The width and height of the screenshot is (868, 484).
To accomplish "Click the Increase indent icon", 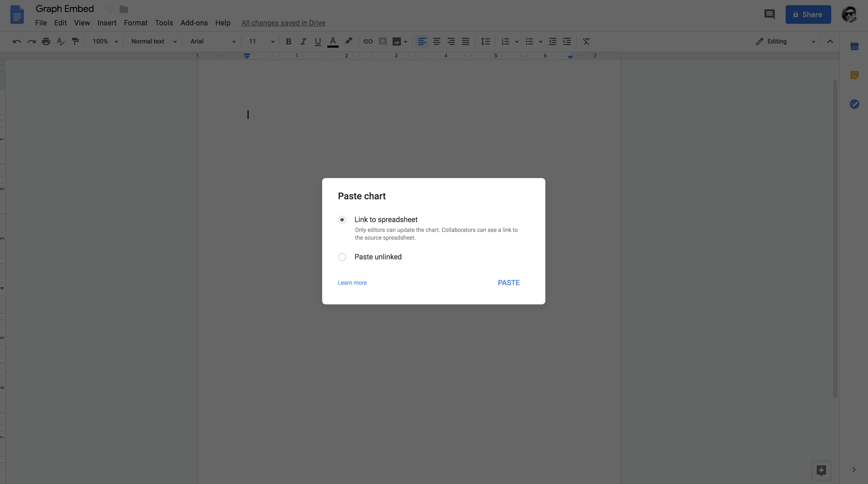I will tap(567, 41).
